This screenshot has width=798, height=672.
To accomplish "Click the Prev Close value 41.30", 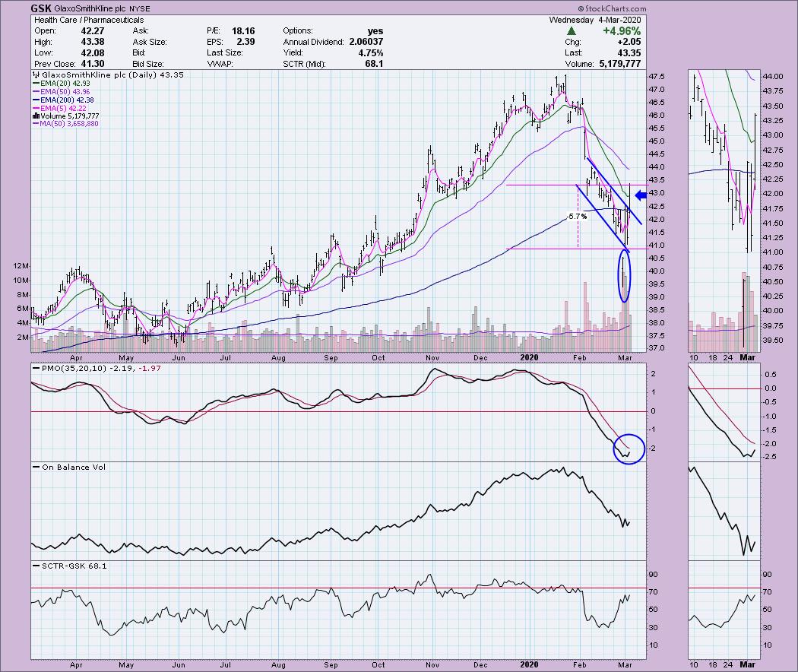I will 92,64.
